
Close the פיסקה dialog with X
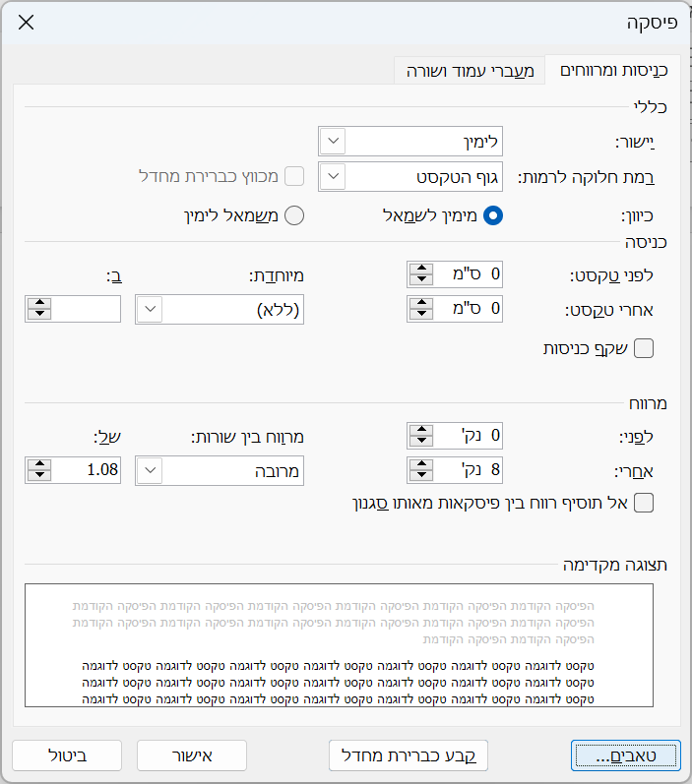[26, 22]
